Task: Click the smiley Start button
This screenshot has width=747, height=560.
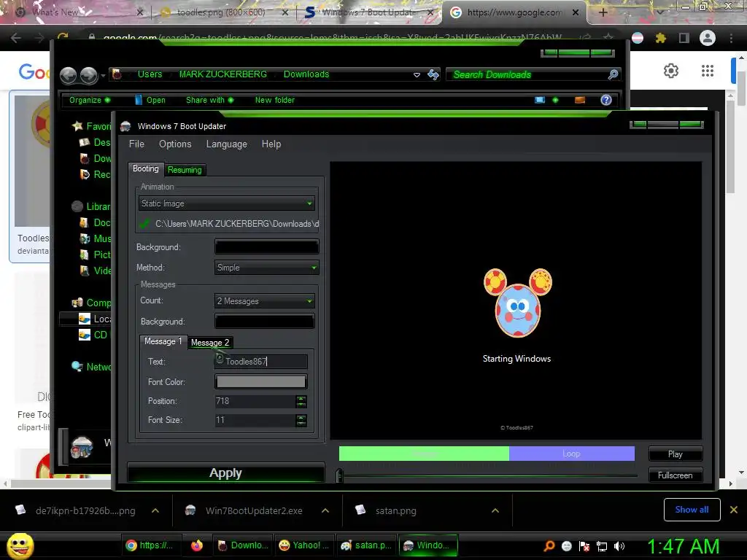Action: (20, 545)
